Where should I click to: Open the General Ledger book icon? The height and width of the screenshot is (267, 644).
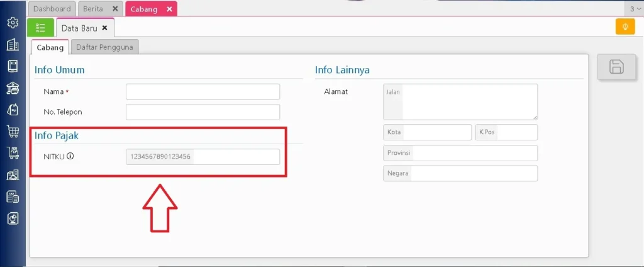tap(13, 66)
